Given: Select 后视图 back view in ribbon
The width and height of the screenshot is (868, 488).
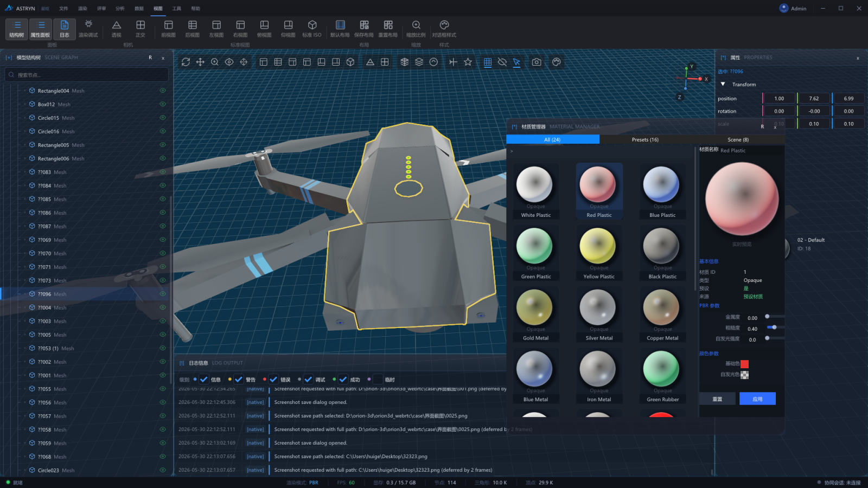Looking at the screenshot, I should pos(193,29).
